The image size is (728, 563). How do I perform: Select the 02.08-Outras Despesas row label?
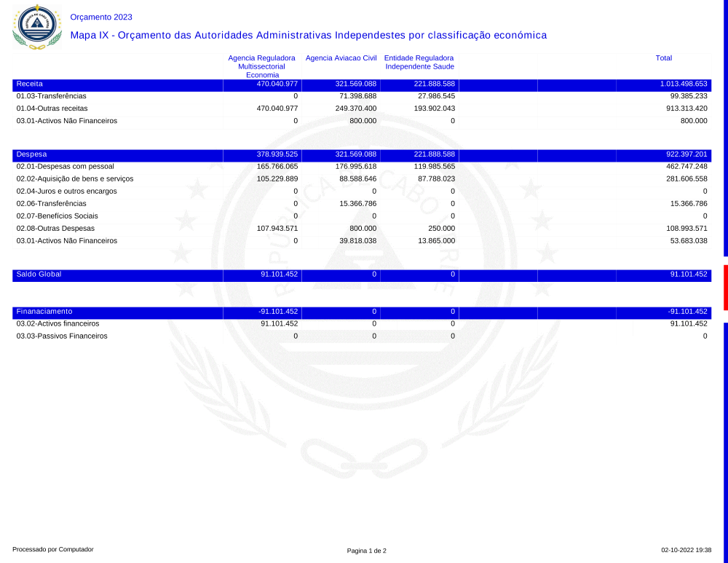[x=55, y=228]
